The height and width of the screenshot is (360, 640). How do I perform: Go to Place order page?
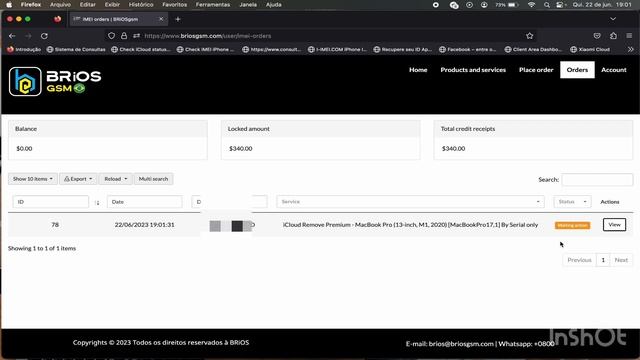click(x=536, y=70)
